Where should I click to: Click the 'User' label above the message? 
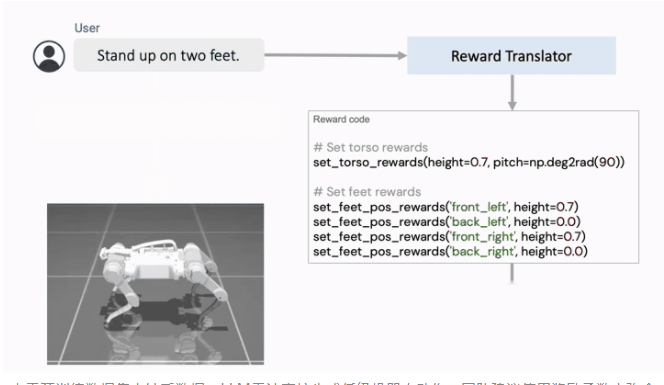(x=87, y=28)
